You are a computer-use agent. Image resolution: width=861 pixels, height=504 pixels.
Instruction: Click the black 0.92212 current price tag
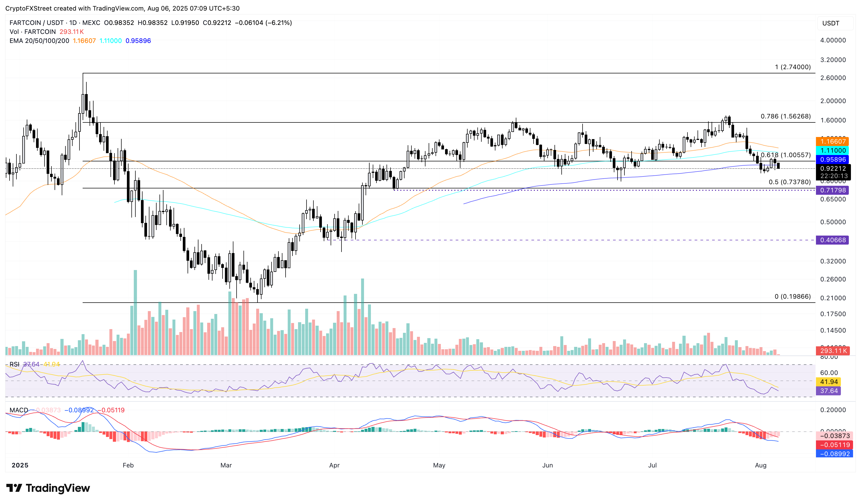(x=833, y=169)
